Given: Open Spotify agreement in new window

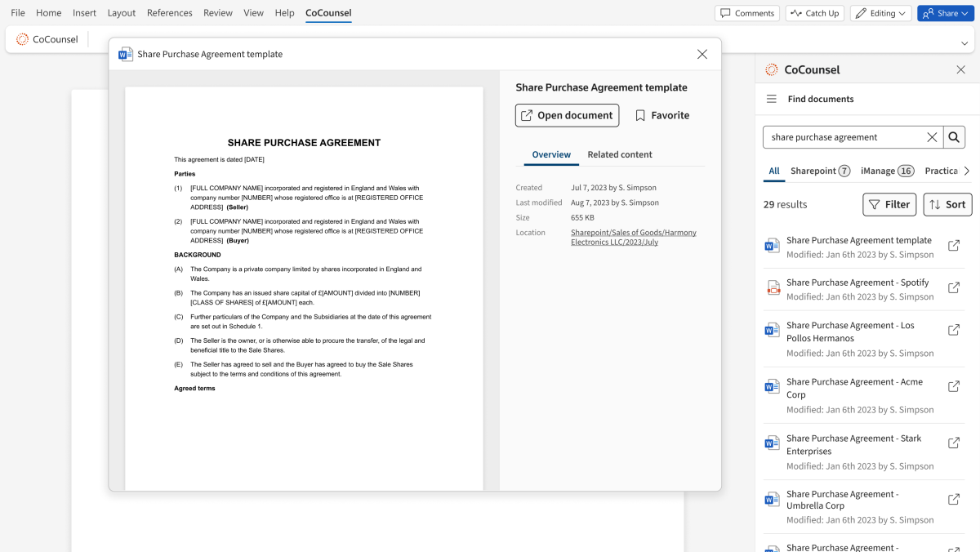Looking at the screenshot, I should click(954, 287).
